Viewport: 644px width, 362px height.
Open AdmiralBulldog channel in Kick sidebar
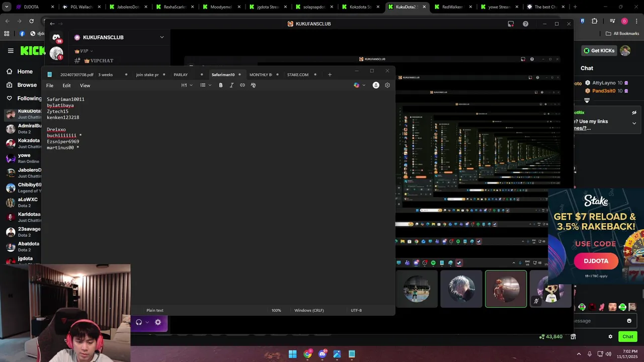tap(23, 129)
